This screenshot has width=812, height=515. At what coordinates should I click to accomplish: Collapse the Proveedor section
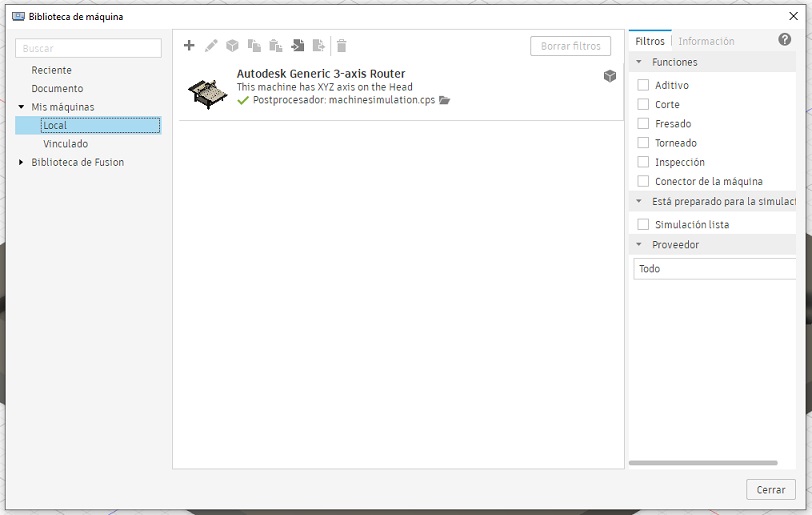coord(639,245)
